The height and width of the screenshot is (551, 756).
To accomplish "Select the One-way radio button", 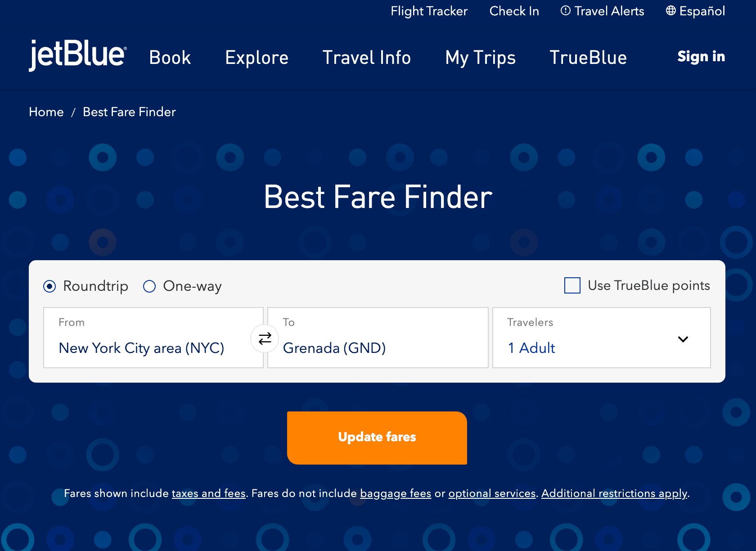I will 149,286.
